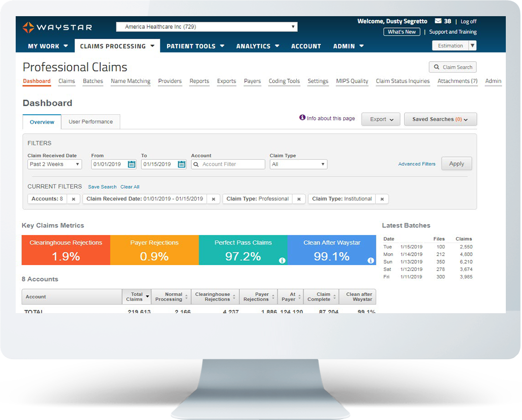Switch to the Overview tab
Viewport: 522px width, 420px height.
pyautogui.click(x=42, y=122)
